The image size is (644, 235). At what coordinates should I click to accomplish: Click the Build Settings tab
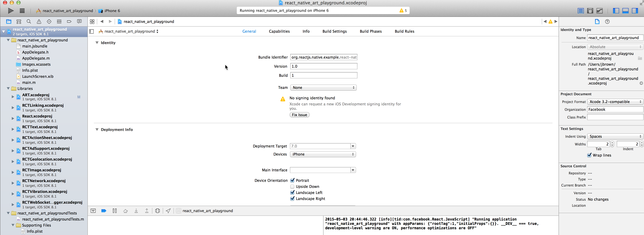pyautogui.click(x=334, y=31)
